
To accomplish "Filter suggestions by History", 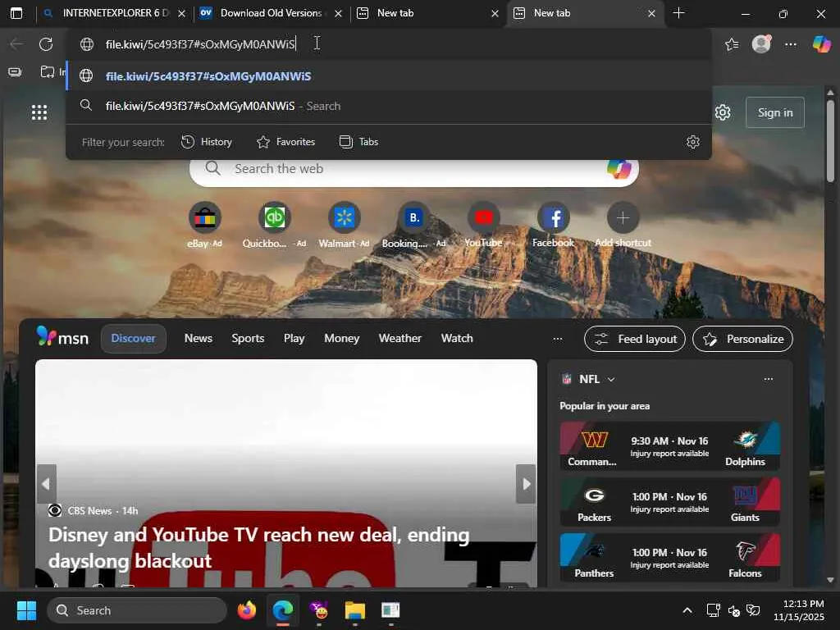I will pos(206,142).
